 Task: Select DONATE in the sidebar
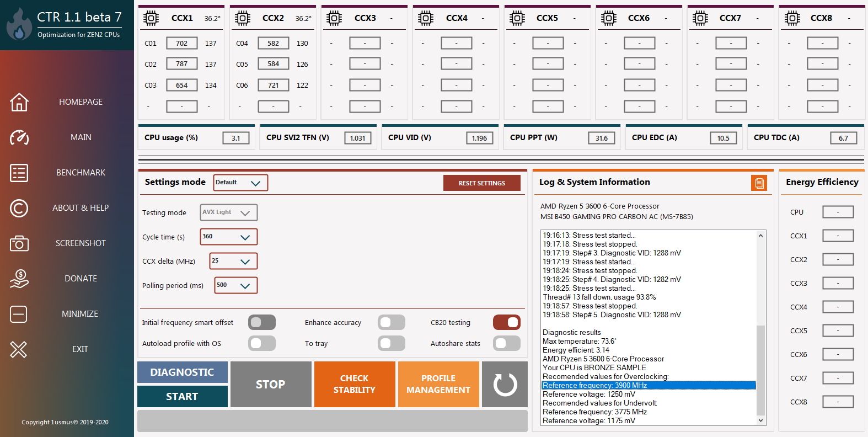pyautogui.click(x=81, y=279)
